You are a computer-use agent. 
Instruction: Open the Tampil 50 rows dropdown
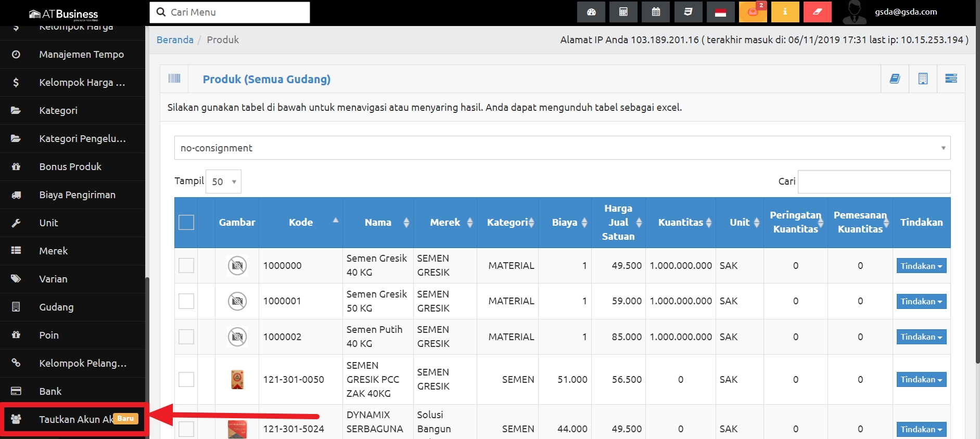(223, 182)
